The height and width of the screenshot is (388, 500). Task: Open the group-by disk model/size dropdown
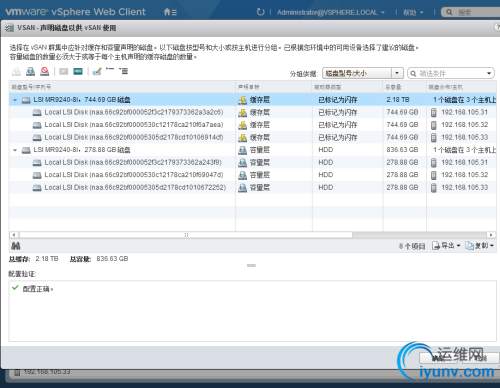(x=363, y=73)
